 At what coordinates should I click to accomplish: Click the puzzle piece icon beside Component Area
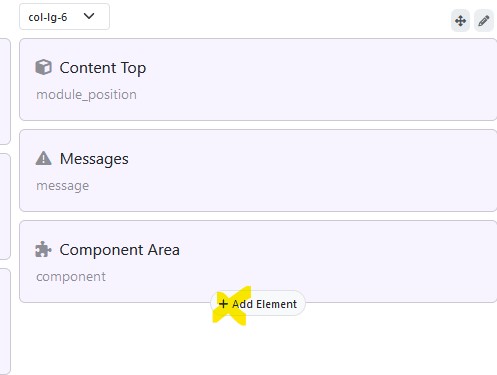(44, 249)
